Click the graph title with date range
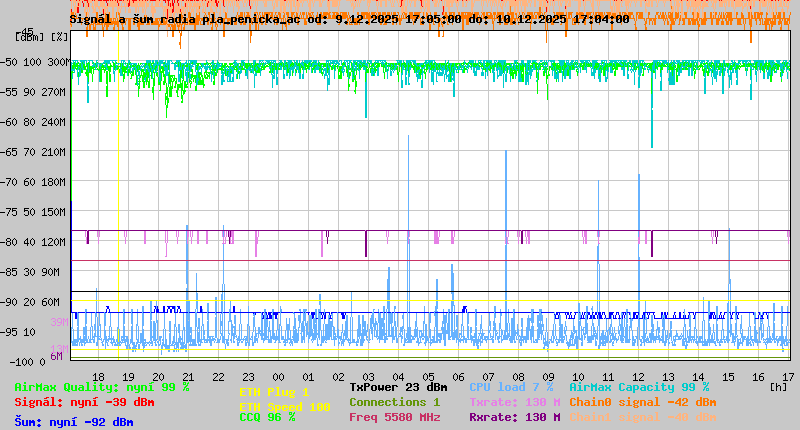Viewport: 800px width, 430px height. coord(349,18)
